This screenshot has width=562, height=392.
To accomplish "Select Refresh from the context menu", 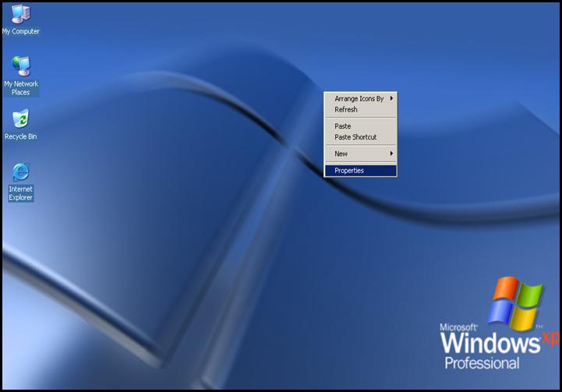I will pos(346,110).
